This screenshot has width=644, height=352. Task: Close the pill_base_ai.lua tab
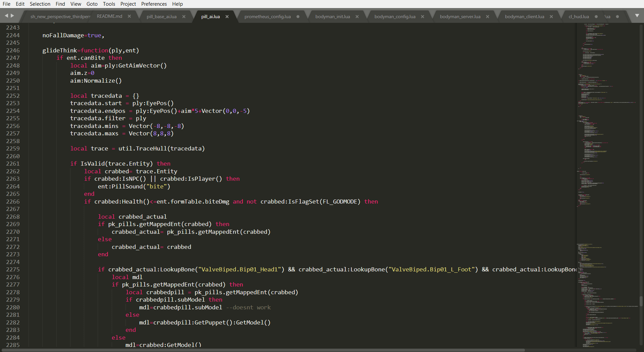[x=184, y=16]
